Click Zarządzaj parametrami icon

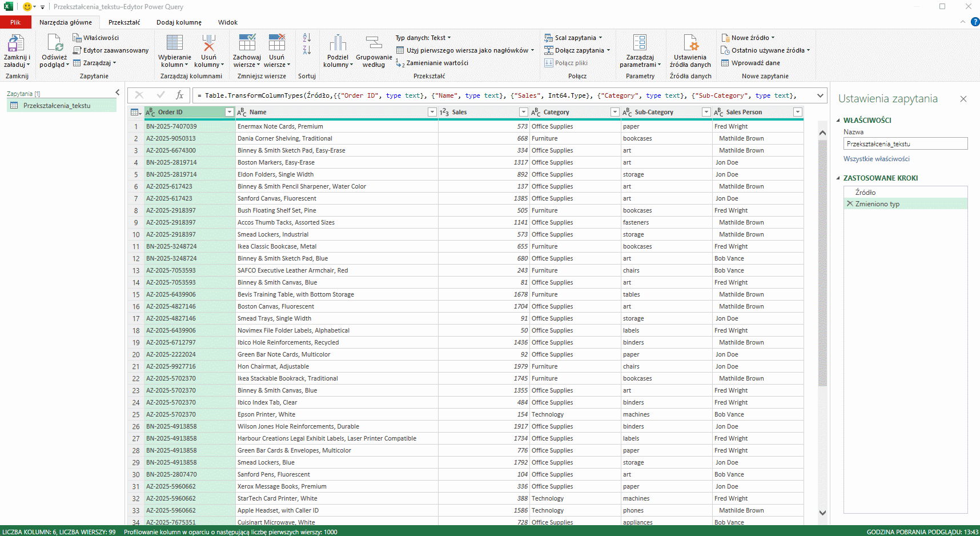coord(640,43)
